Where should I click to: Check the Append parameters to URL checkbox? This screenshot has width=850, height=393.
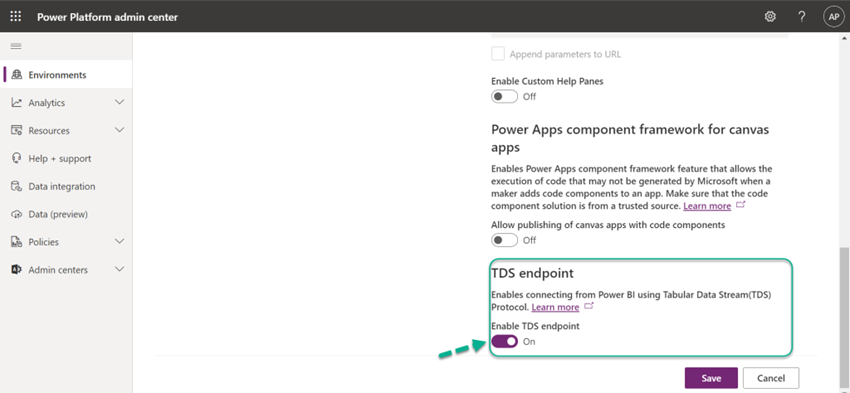tap(498, 54)
